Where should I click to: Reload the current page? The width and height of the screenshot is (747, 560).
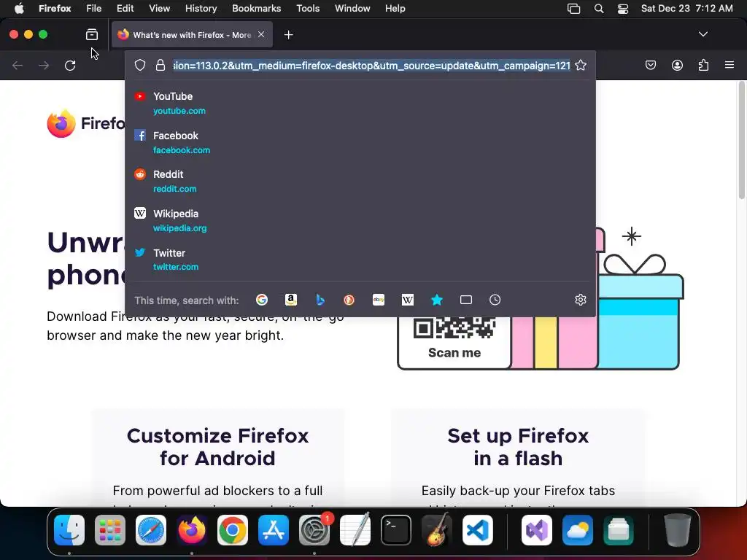point(70,65)
